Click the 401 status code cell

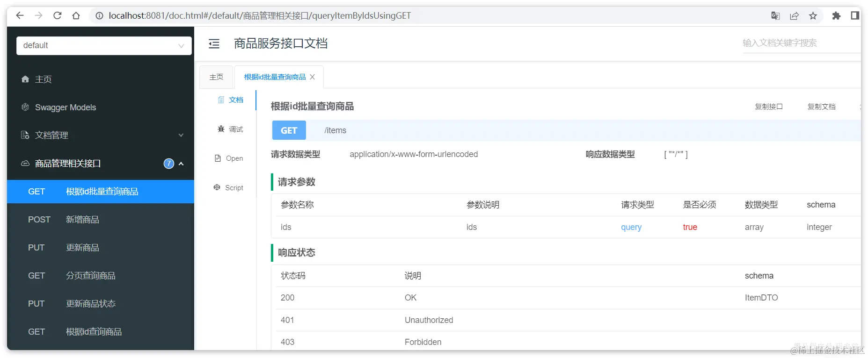tap(287, 320)
